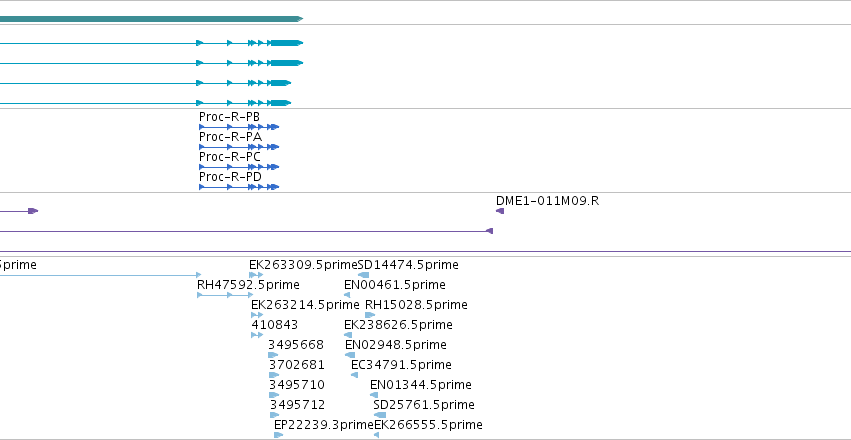The height and width of the screenshot is (440, 851).
Task: Click the SD14474.5prime EST label
Action: [x=408, y=265]
